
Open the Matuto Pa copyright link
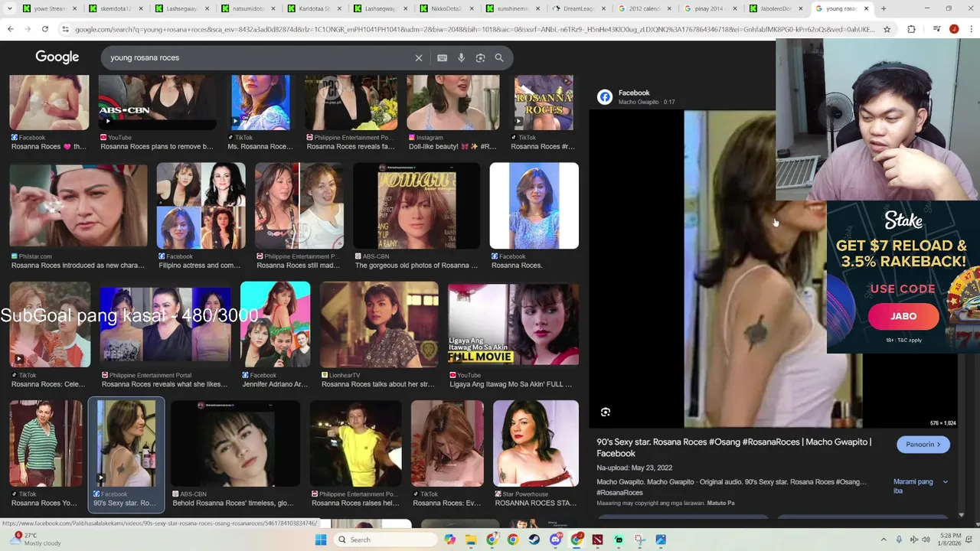tap(720, 503)
